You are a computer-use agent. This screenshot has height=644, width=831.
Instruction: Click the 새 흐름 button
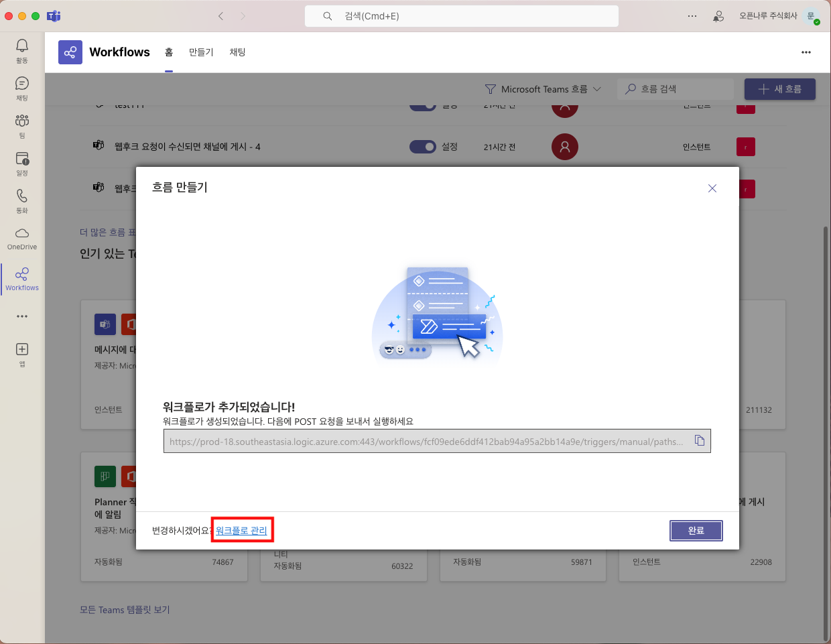(x=779, y=89)
